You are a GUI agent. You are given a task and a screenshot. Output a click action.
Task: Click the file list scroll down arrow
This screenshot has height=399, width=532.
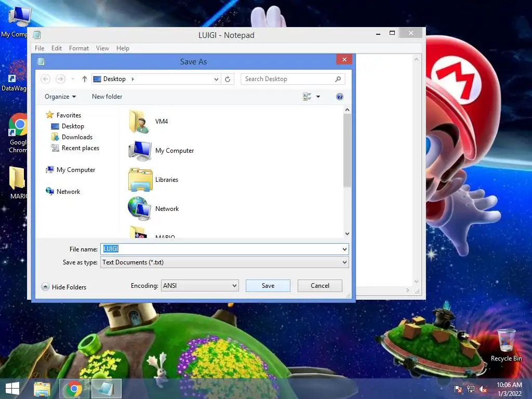click(347, 233)
